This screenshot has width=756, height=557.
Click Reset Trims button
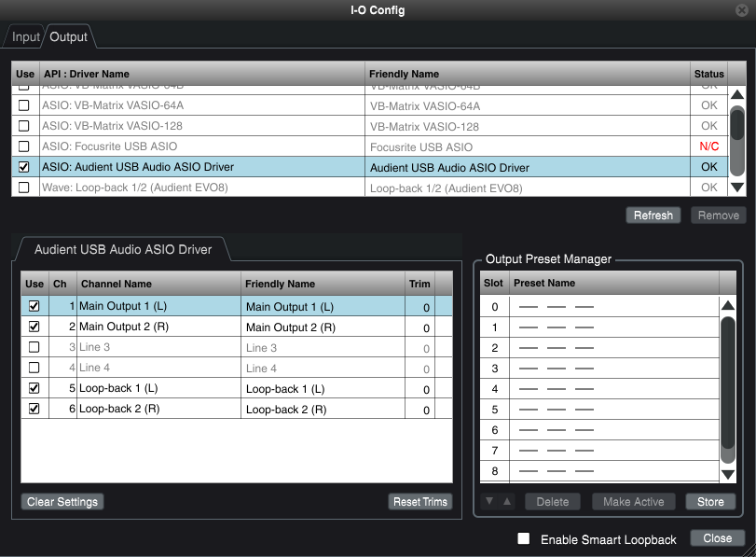coord(420,502)
